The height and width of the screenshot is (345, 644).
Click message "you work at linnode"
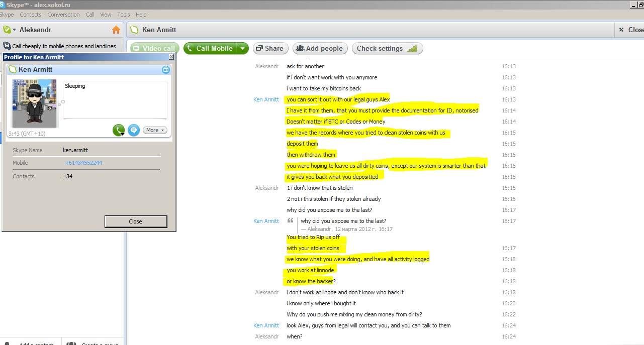coord(310,270)
